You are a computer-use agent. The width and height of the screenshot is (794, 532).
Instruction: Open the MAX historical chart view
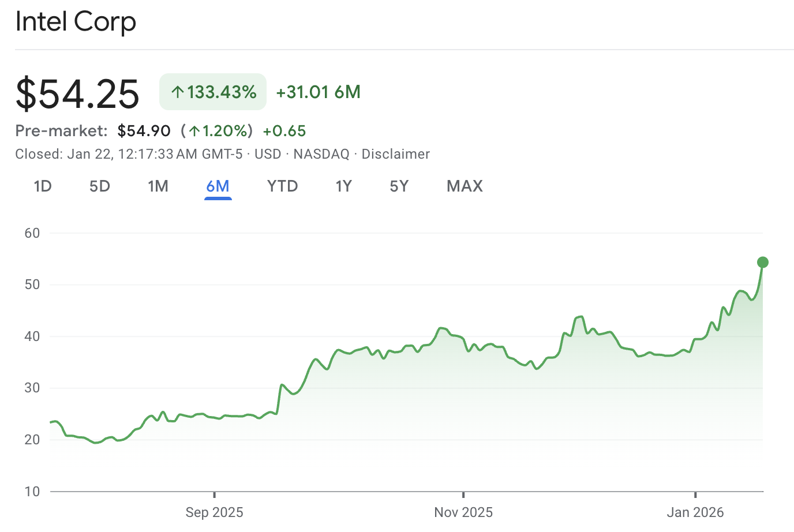464,186
